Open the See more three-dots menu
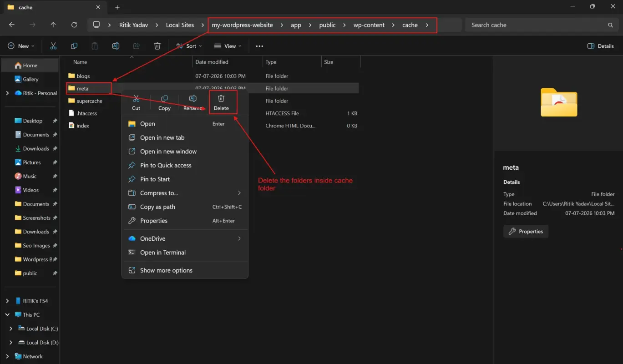623x364 pixels. (x=259, y=46)
